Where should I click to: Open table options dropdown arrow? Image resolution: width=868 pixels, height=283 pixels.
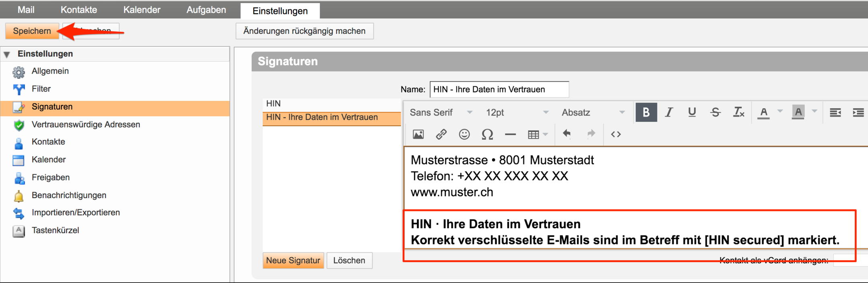pos(545,134)
